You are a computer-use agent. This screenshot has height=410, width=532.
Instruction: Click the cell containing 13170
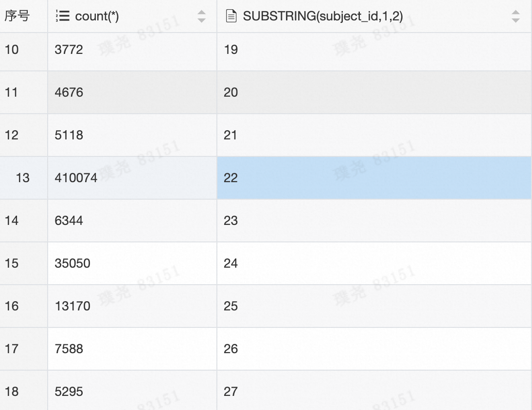click(72, 306)
